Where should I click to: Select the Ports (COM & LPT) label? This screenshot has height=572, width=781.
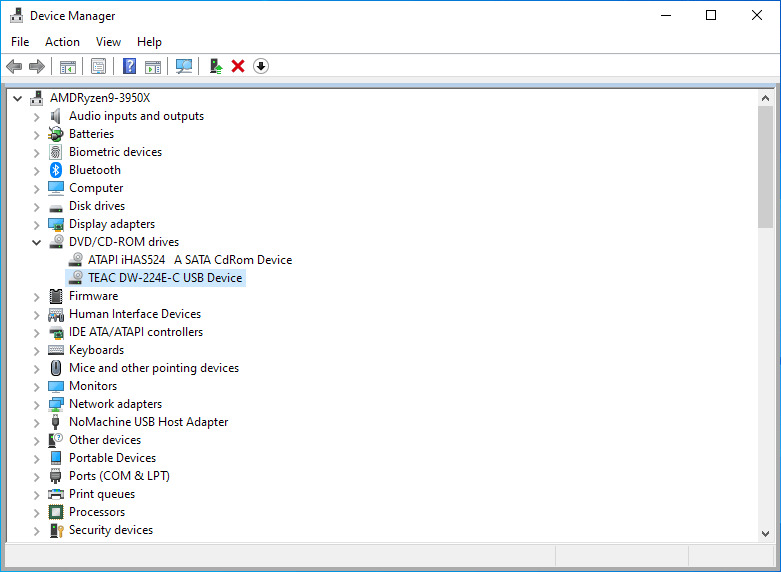click(x=119, y=475)
